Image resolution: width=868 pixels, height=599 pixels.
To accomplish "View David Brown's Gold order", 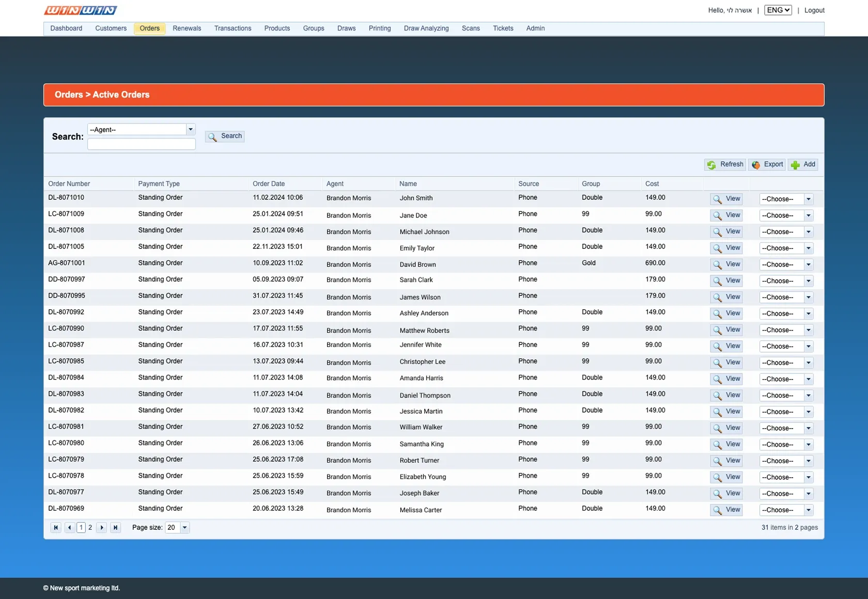I will (726, 264).
